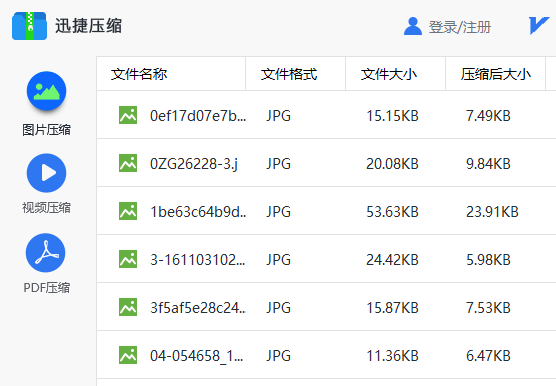Click compressed size 7.53KB
The height and width of the screenshot is (386, 556).
click(x=488, y=308)
